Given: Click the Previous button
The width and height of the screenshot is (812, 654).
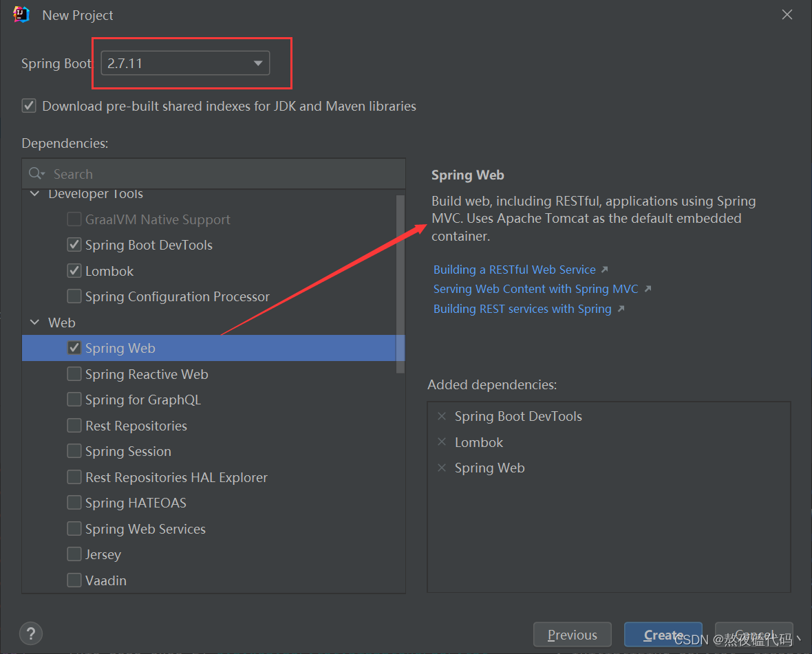Looking at the screenshot, I should [573, 634].
